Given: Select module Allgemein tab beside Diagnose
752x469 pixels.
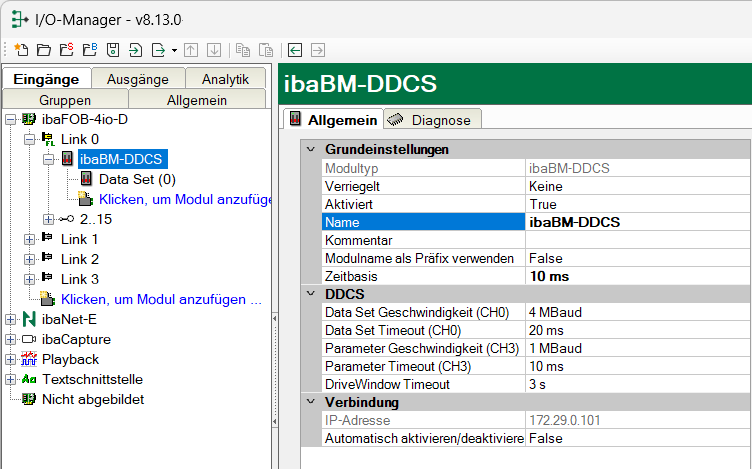Looking at the screenshot, I should pos(334,120).
